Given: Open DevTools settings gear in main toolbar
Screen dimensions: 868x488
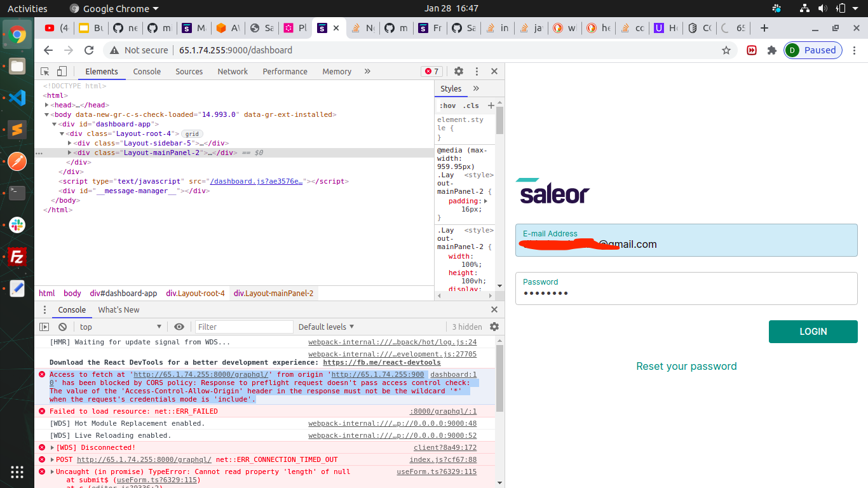Looking at the screenshot, I should 459,71.
